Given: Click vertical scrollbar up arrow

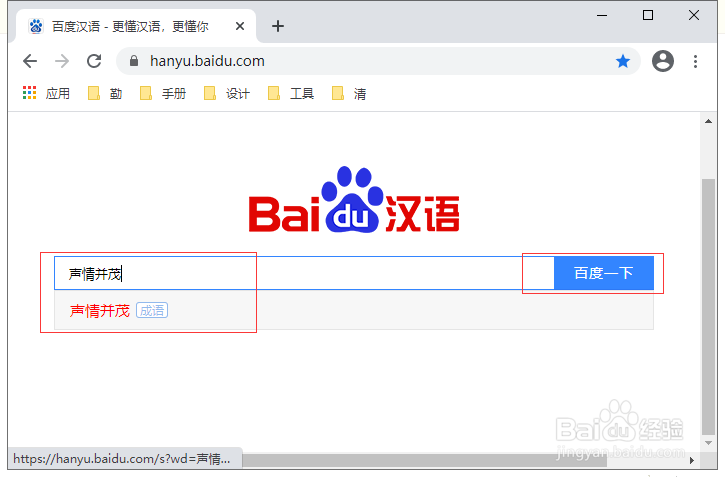Looking at the screenshot, I should pyautogui.click(x=708, y=121).
